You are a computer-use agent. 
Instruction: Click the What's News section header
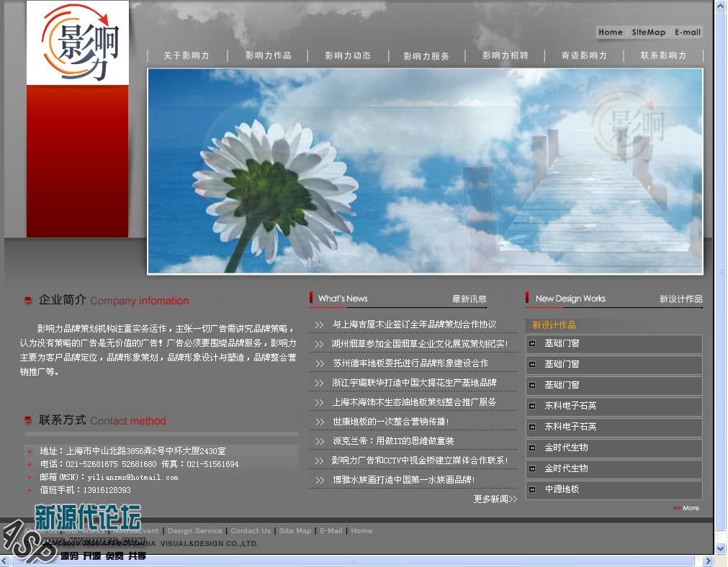pos(343,299)
